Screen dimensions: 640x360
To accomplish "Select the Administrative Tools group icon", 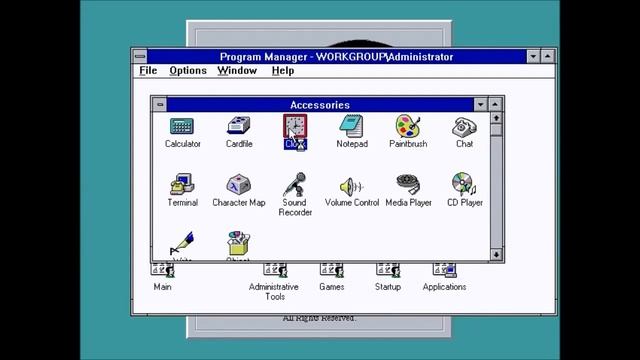I will point(275,270).
